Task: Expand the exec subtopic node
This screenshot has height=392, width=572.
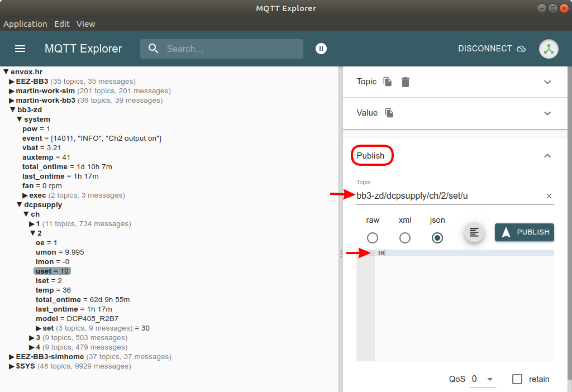Action: [25, 195]
